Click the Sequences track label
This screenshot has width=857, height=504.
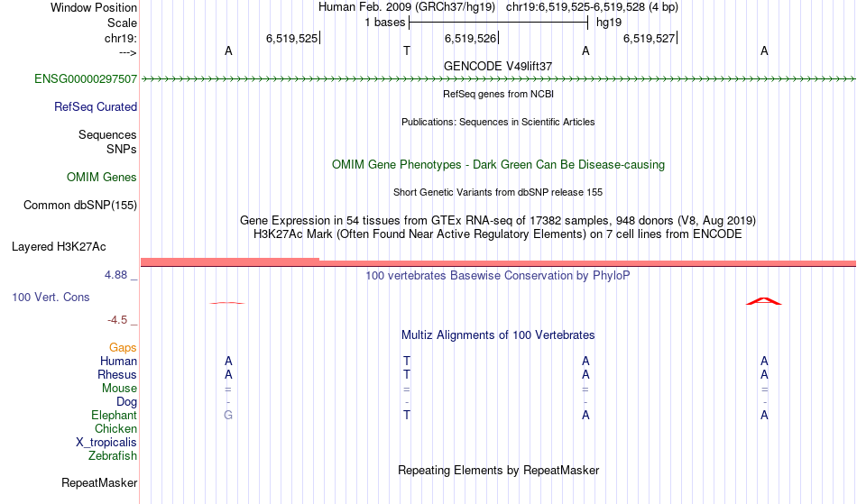107,135
